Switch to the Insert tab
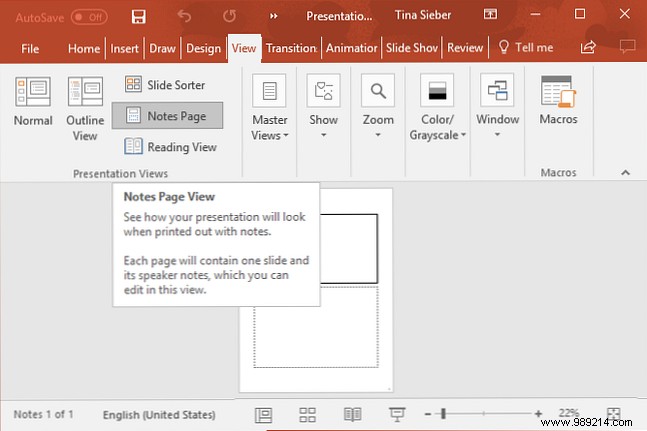The image size is (647, 431). tap(124, 49)
